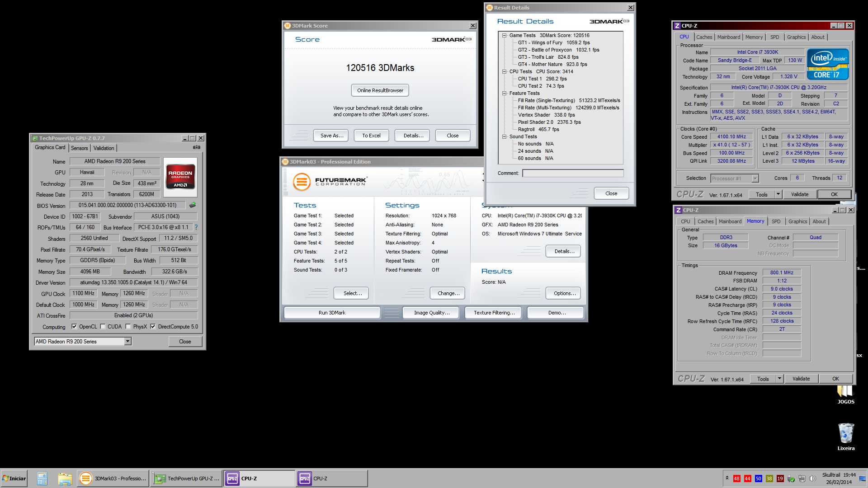
Task: Show hidden tray icons chevron
Action: 727,478
